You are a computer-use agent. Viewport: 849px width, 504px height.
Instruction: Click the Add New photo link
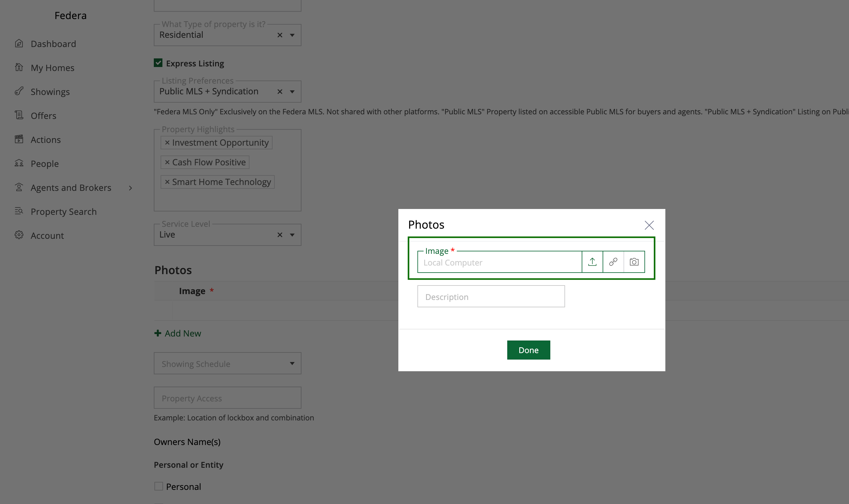pos(183,333)
